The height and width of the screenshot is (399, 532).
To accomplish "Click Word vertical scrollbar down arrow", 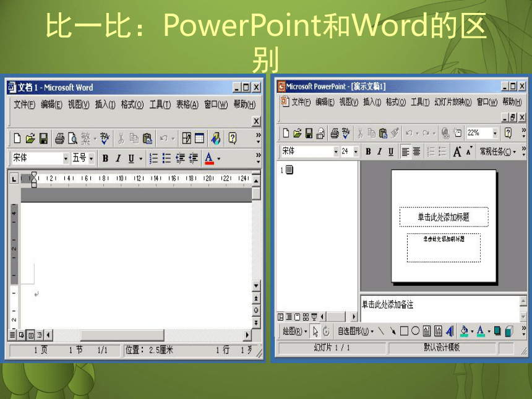I will click(x=256, y=286).
